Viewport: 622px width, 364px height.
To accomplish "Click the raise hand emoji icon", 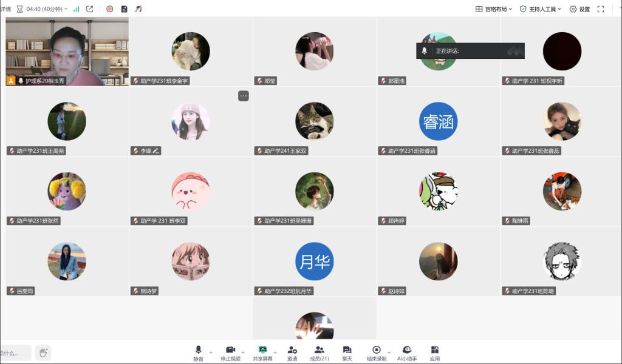I will tap(43, 352).
